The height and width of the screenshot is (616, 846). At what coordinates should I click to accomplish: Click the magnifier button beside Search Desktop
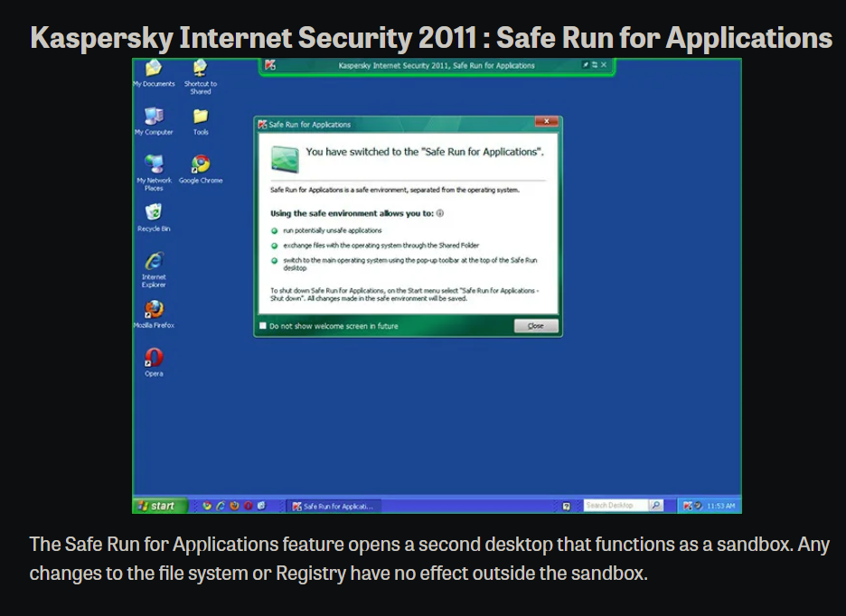[655, 506]
